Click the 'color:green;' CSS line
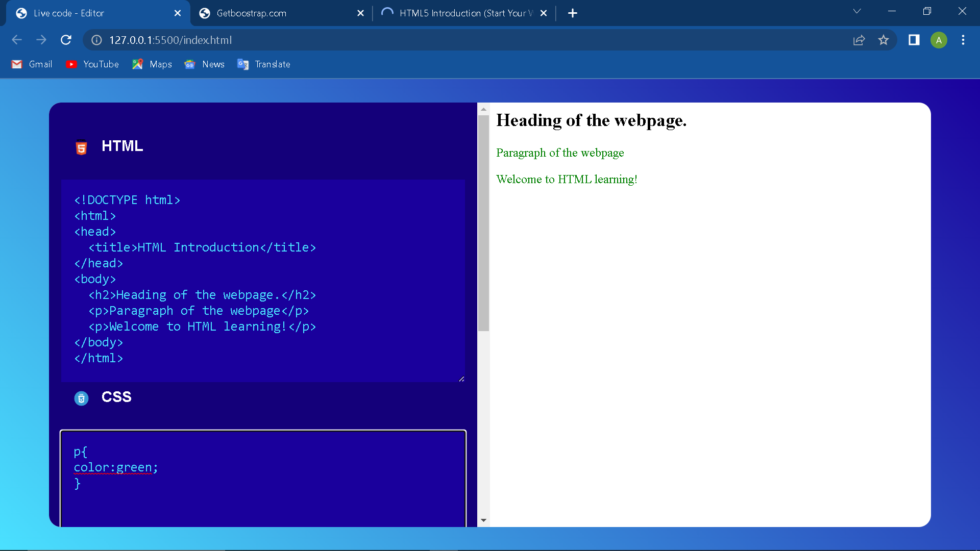 click(x=116, y=467)
